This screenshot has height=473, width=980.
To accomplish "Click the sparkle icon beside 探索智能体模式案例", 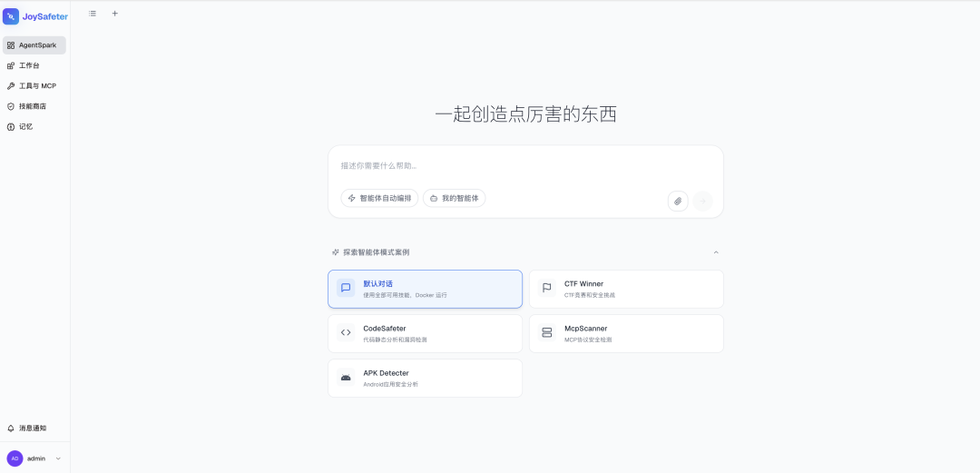I will 336,252.
